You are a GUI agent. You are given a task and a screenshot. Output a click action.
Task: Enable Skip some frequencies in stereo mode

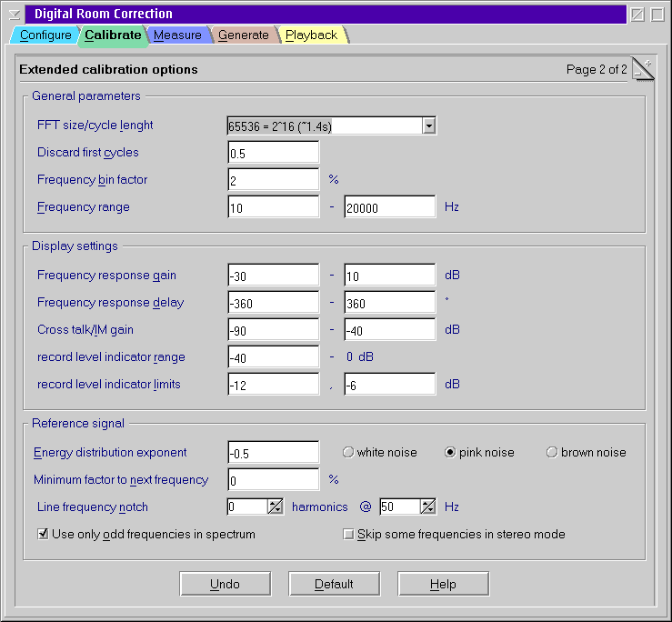348,535
